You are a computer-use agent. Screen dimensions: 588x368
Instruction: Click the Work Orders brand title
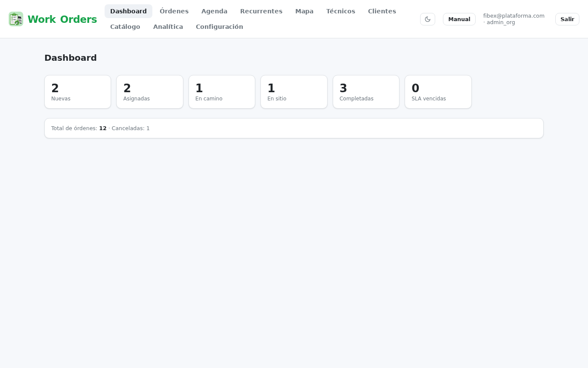click(x=62, y=19)
